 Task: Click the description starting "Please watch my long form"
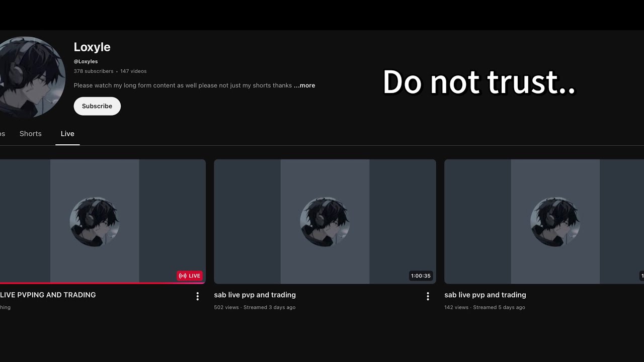(x=183, y=85)
